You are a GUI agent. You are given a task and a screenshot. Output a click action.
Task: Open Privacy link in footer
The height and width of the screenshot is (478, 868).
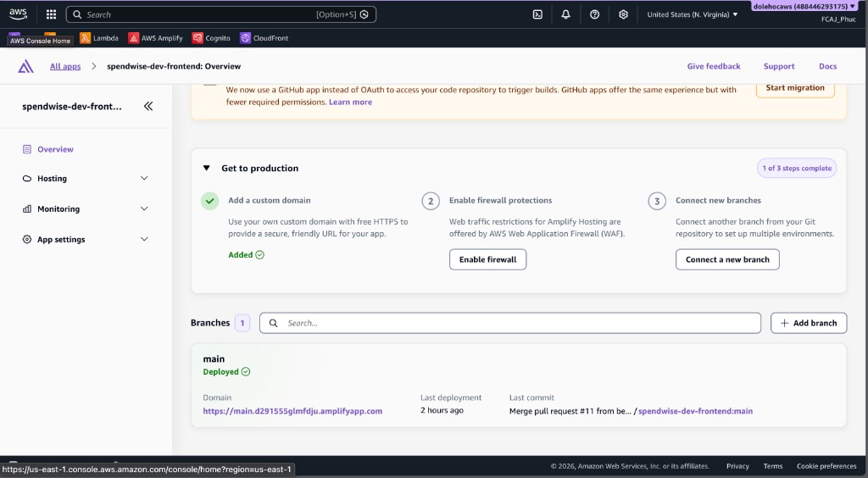pos(737,466)
